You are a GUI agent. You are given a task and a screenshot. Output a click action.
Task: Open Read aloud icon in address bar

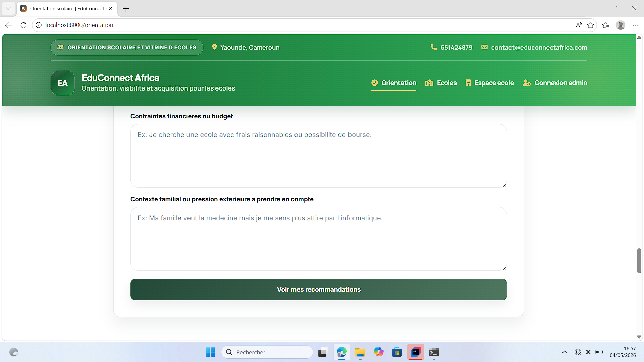coord(579,25)
